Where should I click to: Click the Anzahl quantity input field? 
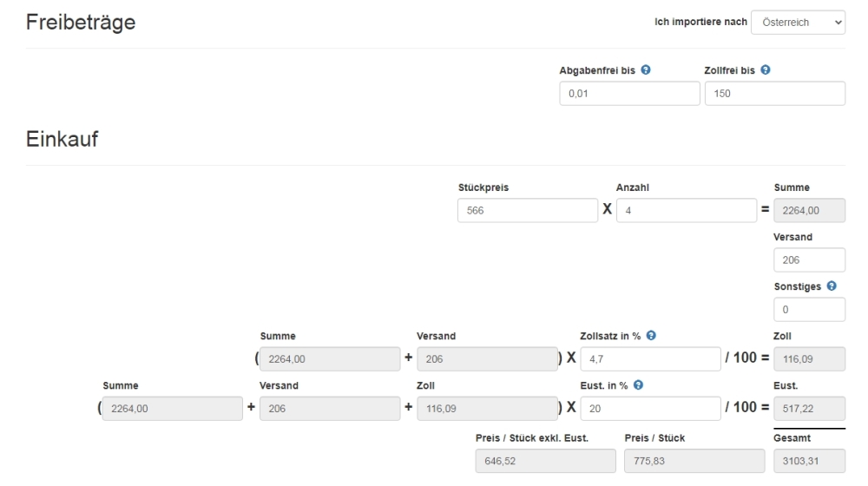point(687,210)
